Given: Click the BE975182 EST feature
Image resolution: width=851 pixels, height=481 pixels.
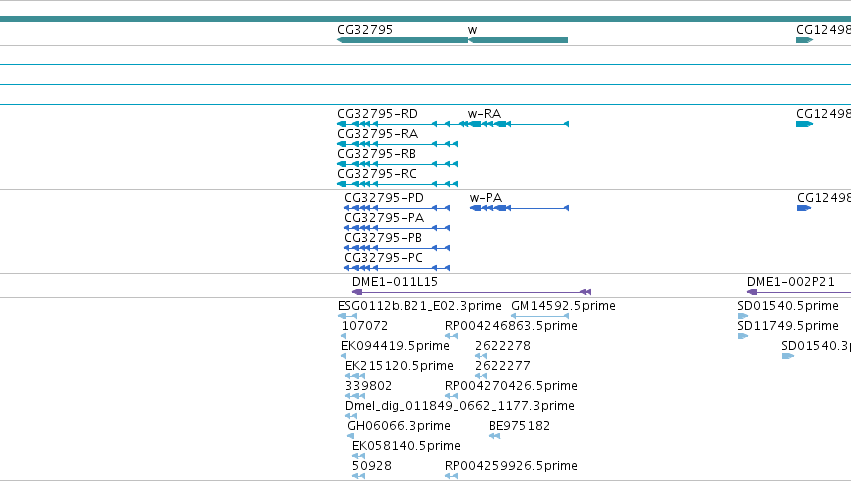Looking at the screenshot, I should click(494, 436).
